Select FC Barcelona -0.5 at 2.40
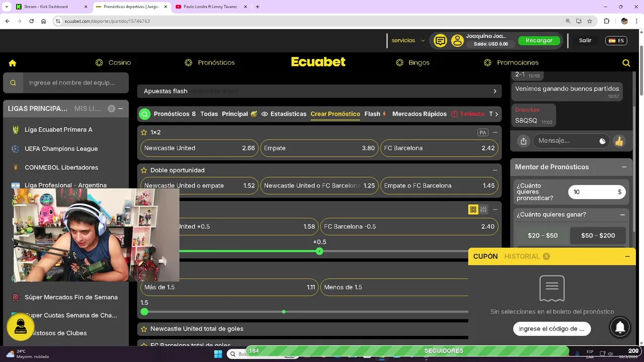 click(409, 227)
